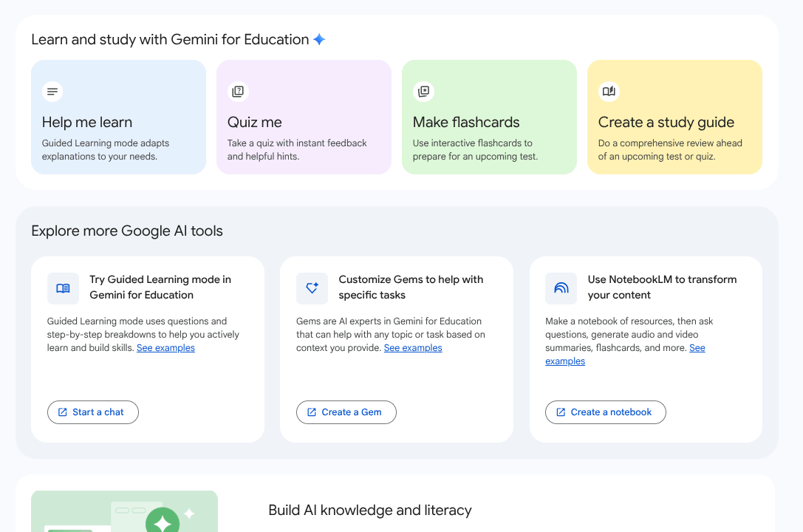Click the external-link icon inside Start a chat
The image size is (803, 532).
coord(62,412)
